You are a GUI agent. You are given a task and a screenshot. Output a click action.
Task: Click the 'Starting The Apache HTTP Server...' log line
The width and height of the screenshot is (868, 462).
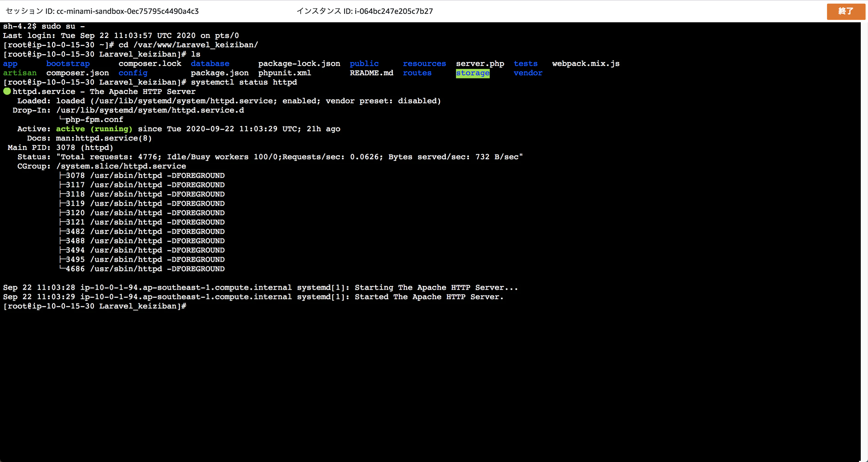(x=260, y=288)
